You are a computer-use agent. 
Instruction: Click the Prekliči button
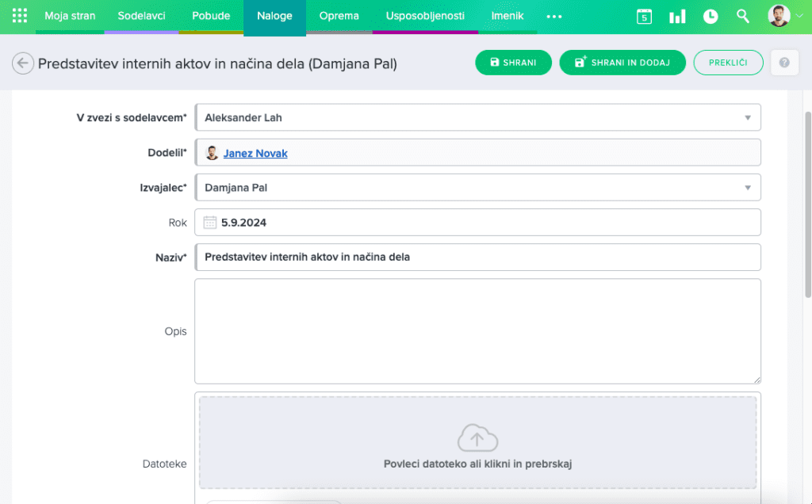(728, 63)
